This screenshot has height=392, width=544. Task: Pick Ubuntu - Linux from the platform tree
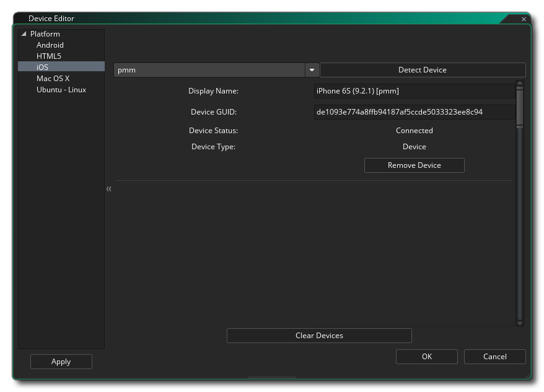tap(61, 90)
